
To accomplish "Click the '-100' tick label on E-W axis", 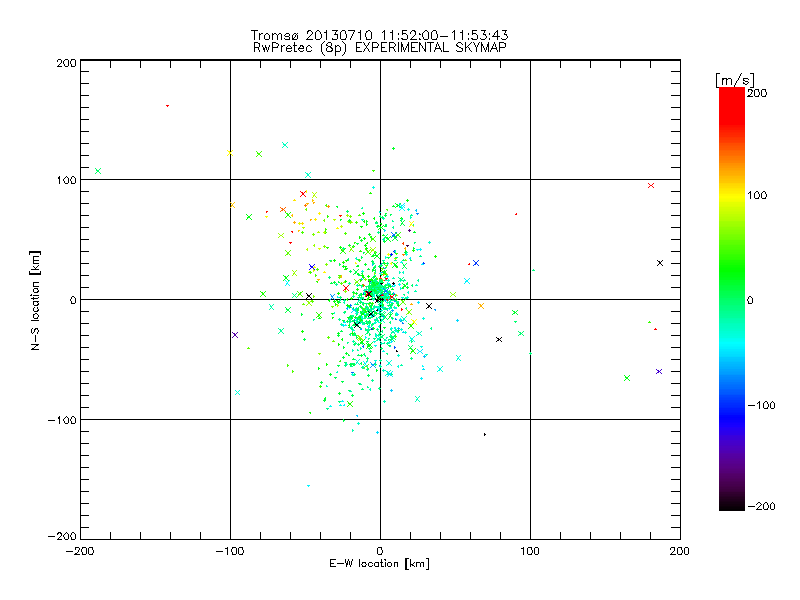I will click(x=230, y=551).
